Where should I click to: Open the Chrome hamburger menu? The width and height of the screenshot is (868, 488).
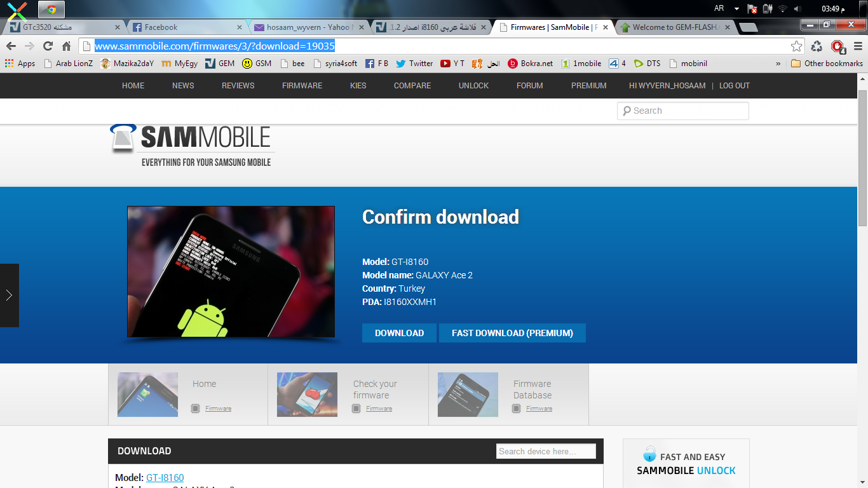click(858, 46)
